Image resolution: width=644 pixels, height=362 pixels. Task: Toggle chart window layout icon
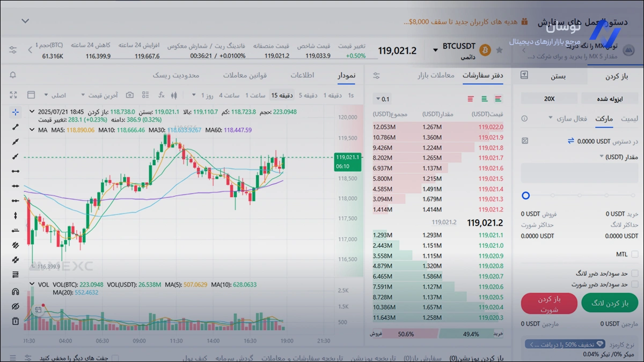(31, 95)
